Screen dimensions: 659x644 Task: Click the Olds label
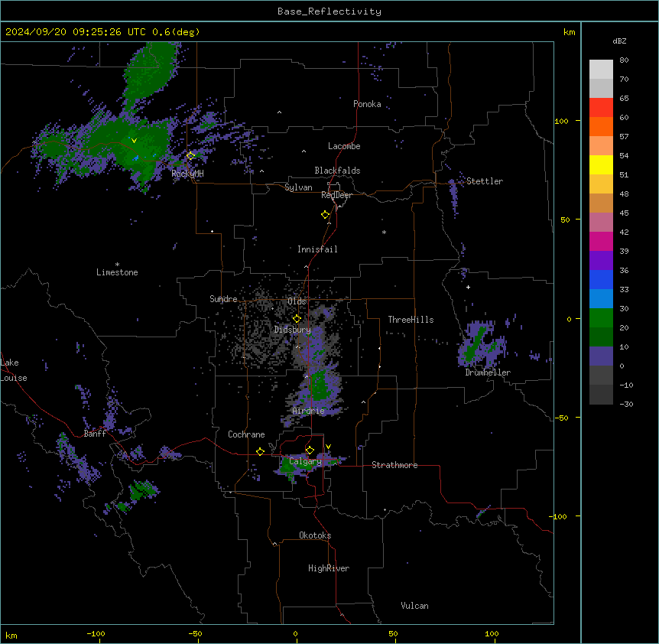pos(297,301)
